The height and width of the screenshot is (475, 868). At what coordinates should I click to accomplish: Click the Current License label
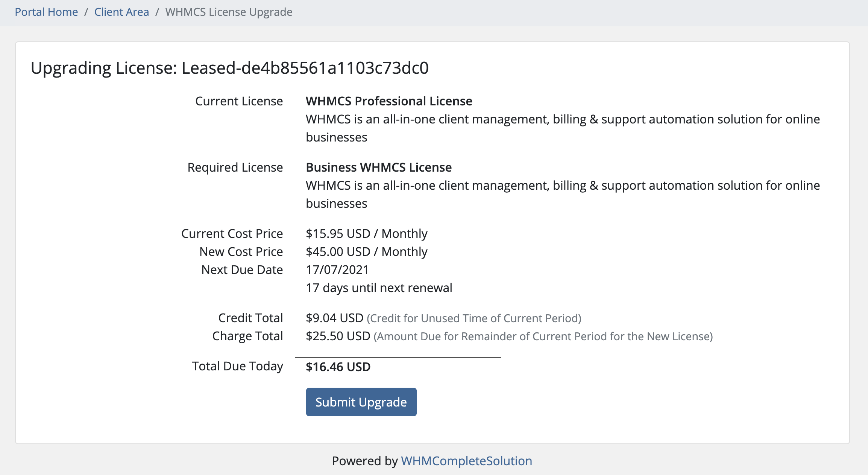click(x=239, y=101)
